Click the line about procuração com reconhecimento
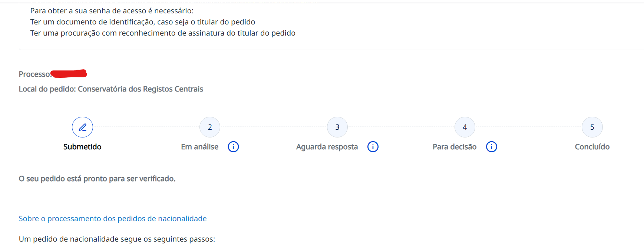The height and width of the screenshot is (249, 644). [x=163, y=33]
